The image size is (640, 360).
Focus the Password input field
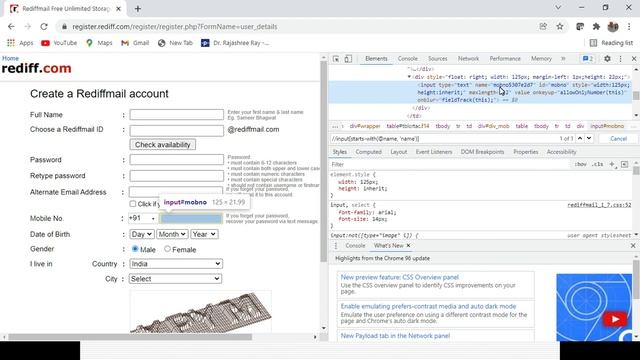(176, 159)
